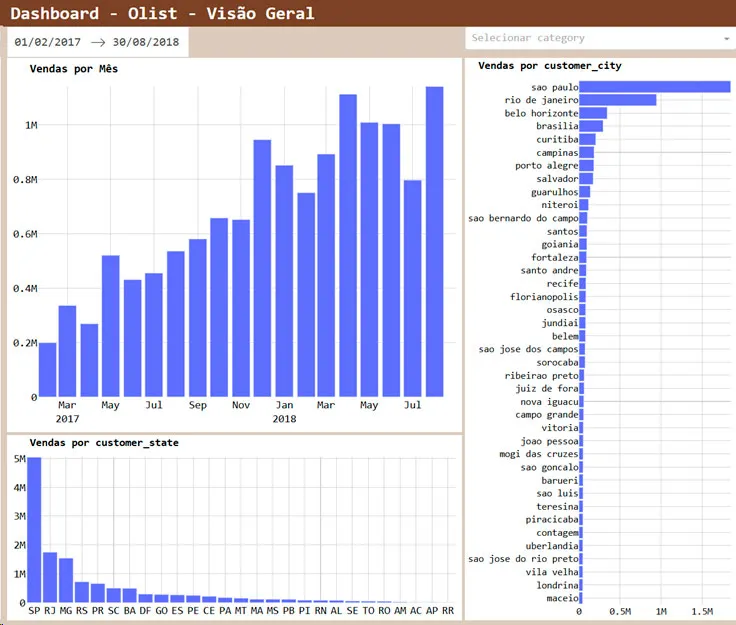
Task: Click the category dropdown arrow
Action: pos(727,39)
